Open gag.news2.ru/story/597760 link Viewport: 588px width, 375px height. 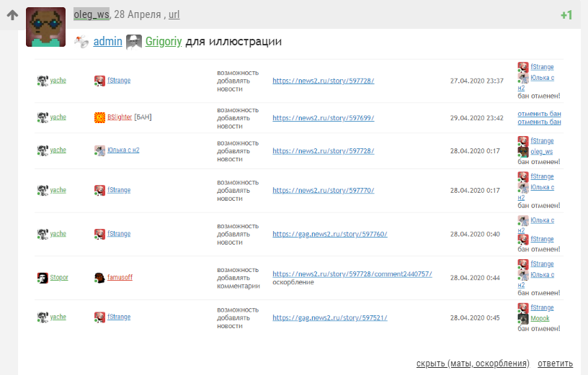tap(329, 234)
